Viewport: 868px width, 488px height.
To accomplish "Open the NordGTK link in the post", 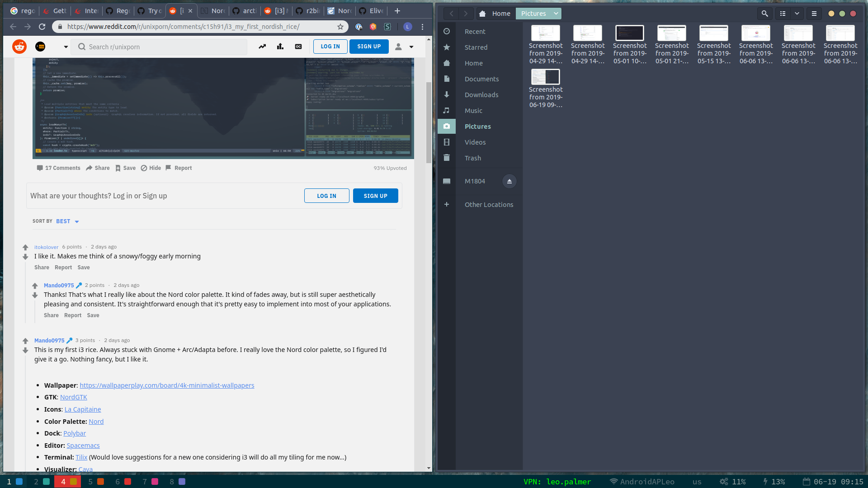I will (x=73, y=397).
